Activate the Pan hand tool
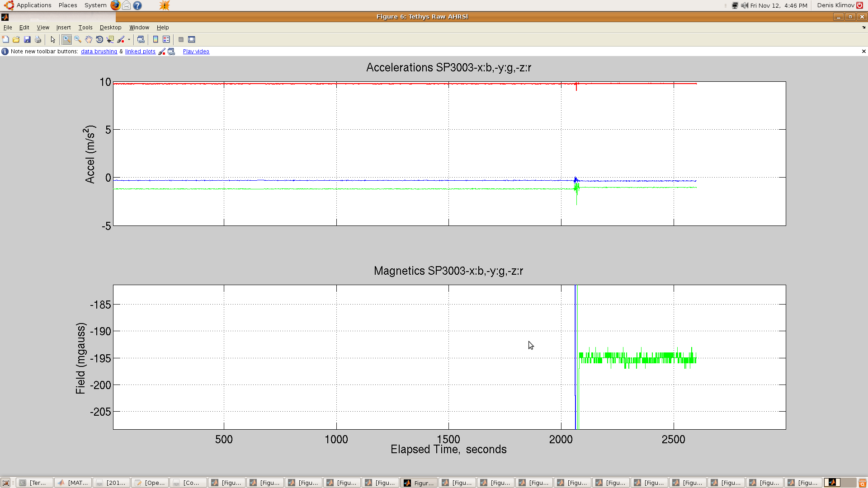Image resolution: width=868 pixels, height=488 pixels. coord(89,40)
